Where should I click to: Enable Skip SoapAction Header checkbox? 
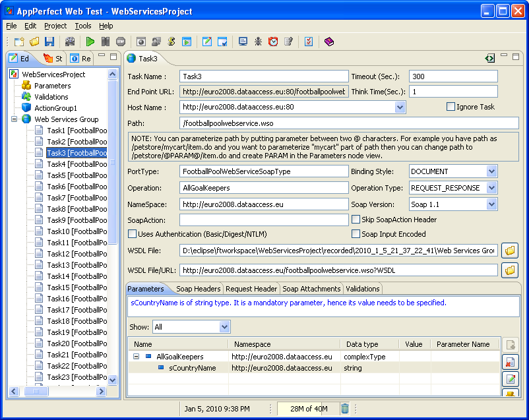pyautogui.click(x=356, y=220)
